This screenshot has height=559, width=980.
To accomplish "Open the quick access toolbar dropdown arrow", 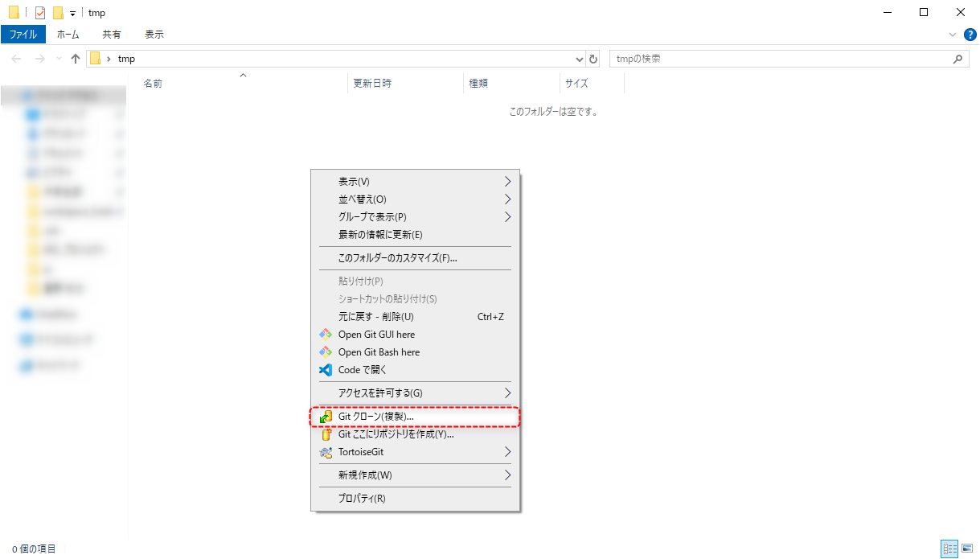I will (x=73, y=14).
